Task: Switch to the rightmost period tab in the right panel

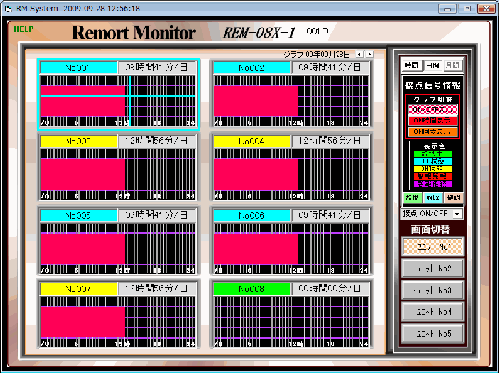Action: pos(453,65)
